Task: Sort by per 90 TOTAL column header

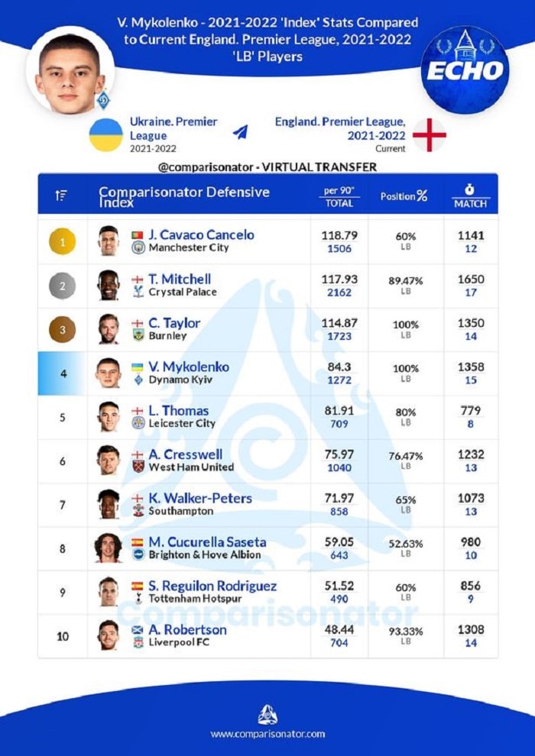Action: tap(339, 196)
